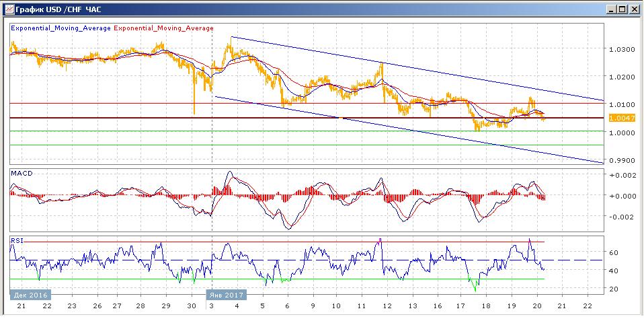Click the blue Exponential_Moving_Average legend label

pyautogui.click(x=61, y=28)
